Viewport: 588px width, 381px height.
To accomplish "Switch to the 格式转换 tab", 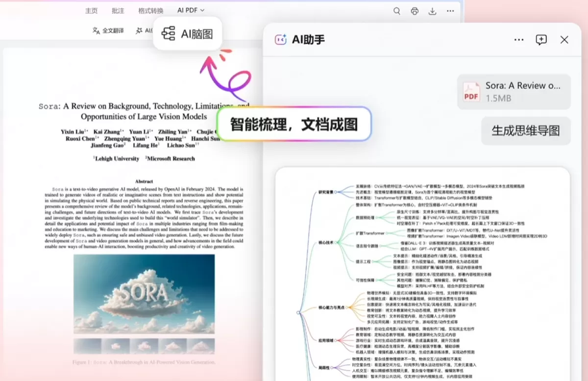I will point(151,11).
